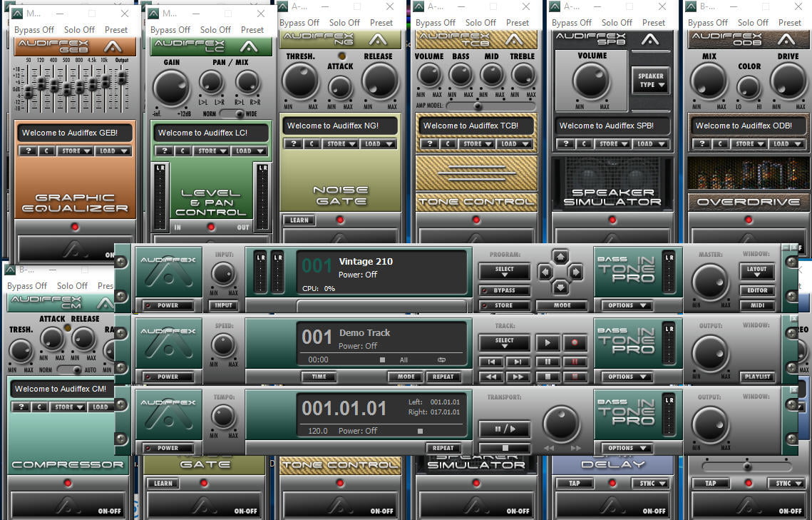Open the Preset menu in the Audiffex ODB window
The height and width of the screenshot is (520, 812).
point(790,22)
